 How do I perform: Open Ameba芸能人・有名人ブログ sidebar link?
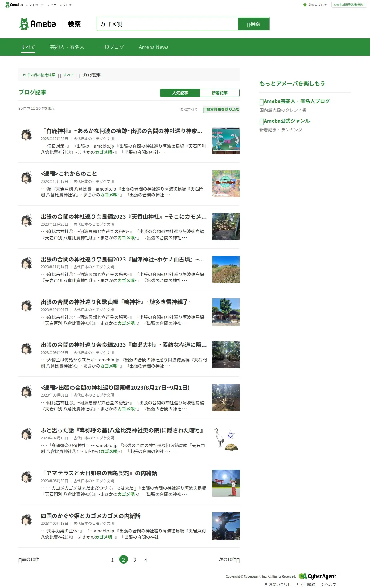295,101
